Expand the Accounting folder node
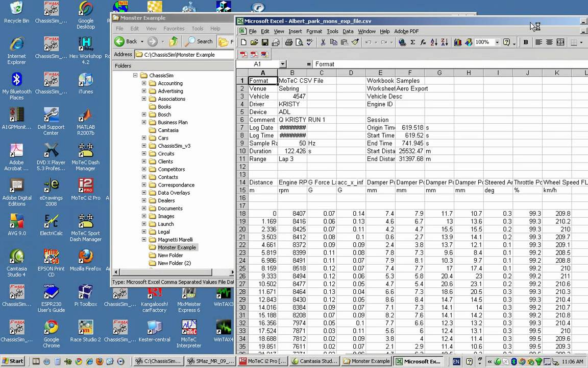Screen dimensions: 588x368 [x=144, y=83]
